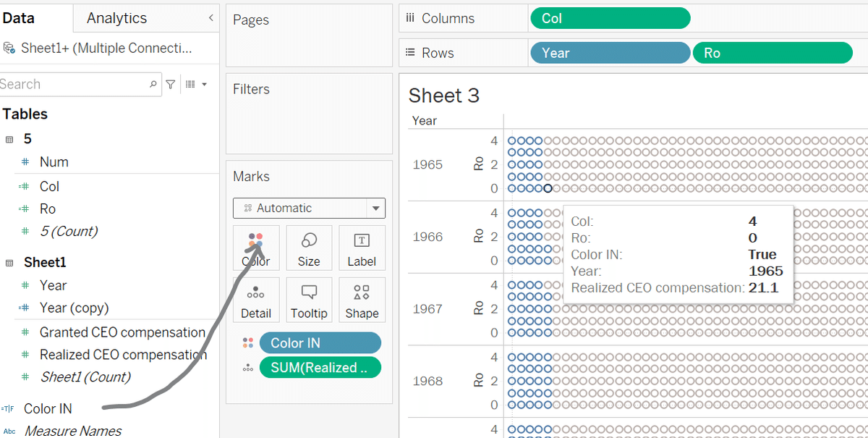This screenshot has height=438, width=868.
Task: Switch to the Analytics tab
Action: (116, 18)
